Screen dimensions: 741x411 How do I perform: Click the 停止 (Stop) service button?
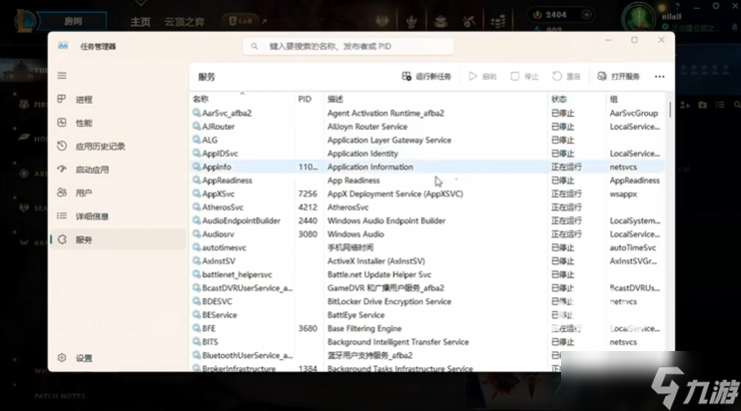pyautogui.click(x=525, y=77)
